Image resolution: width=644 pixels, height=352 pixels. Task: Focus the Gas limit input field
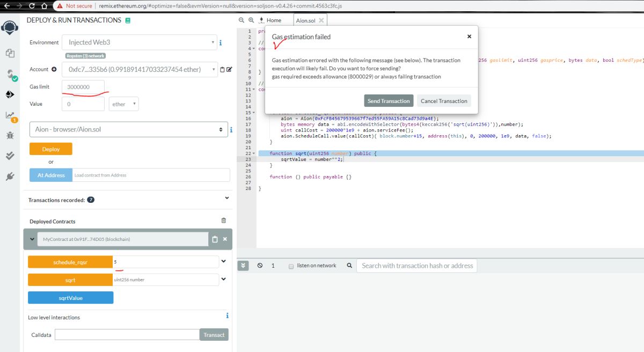(x=83, y=87)
